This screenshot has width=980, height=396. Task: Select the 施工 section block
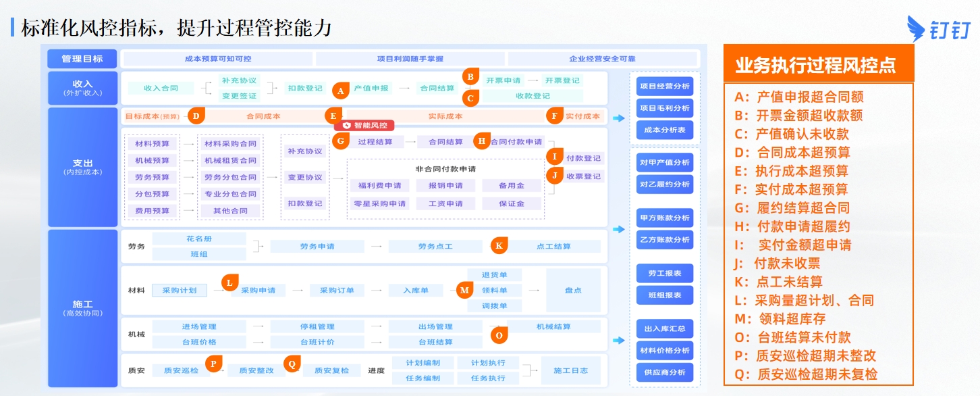click(82, 308)
